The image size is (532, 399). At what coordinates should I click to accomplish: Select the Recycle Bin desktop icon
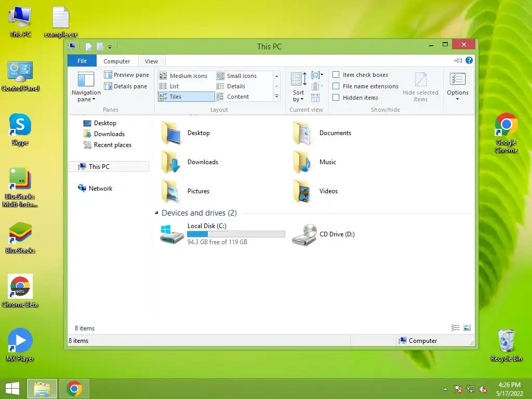coord(506,345)
